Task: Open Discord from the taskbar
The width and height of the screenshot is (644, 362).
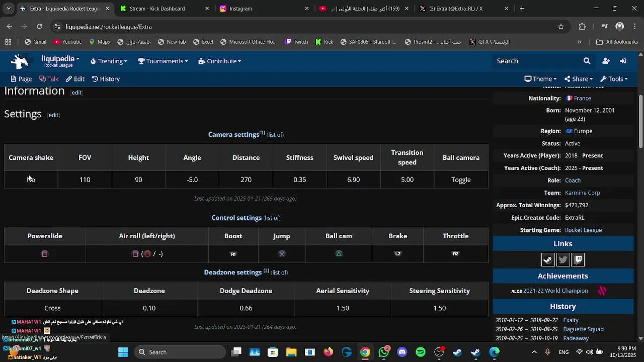Action: (402, 352)
